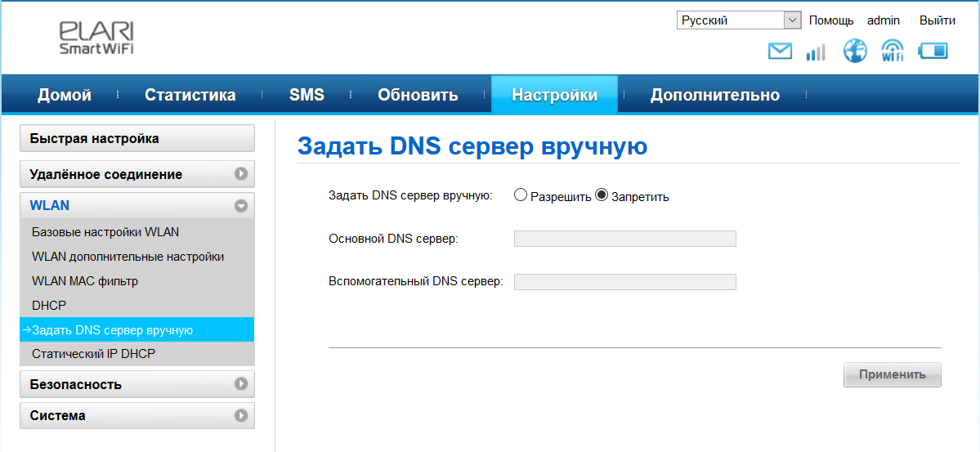The image size is (980, 452).
Task: Click the envelope messages icon
Action: coord(780,51)
